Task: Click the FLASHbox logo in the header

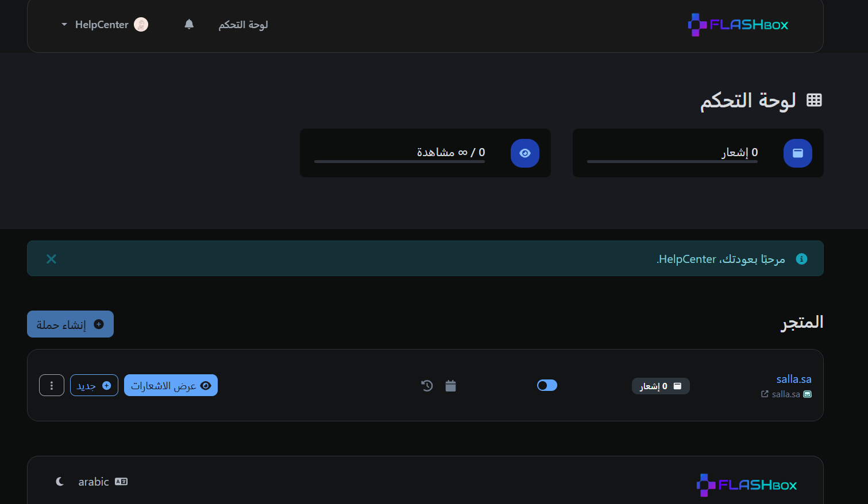Action: [737, 25]
